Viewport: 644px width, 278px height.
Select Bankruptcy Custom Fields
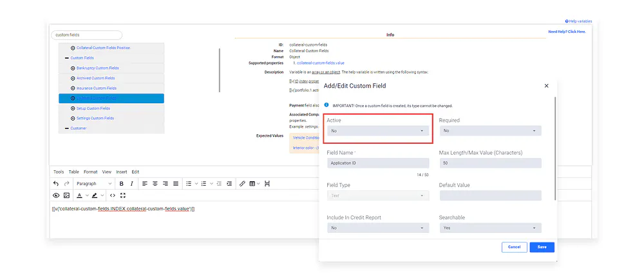(97, 68)
